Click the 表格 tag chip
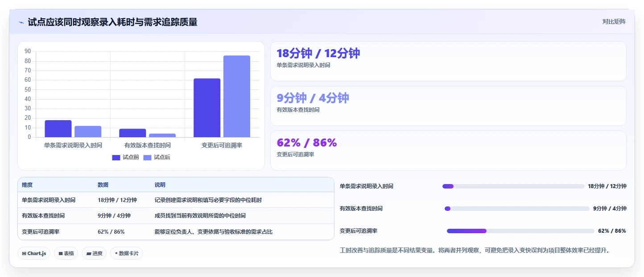 (x=66, y=253)
